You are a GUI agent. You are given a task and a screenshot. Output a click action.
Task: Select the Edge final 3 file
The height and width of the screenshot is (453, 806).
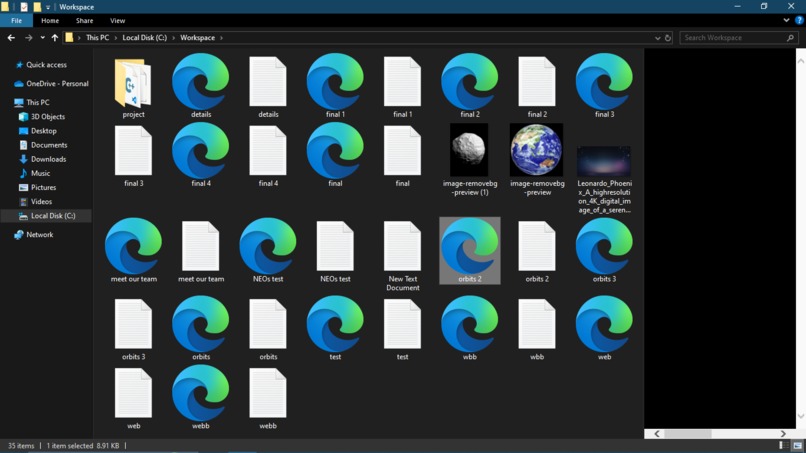pos(604,82)
